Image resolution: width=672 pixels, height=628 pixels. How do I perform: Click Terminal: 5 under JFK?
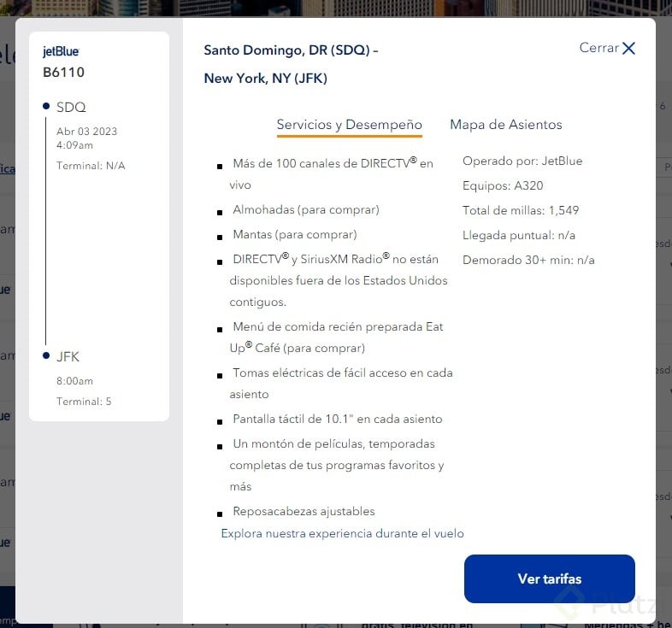tap(84, 402)
